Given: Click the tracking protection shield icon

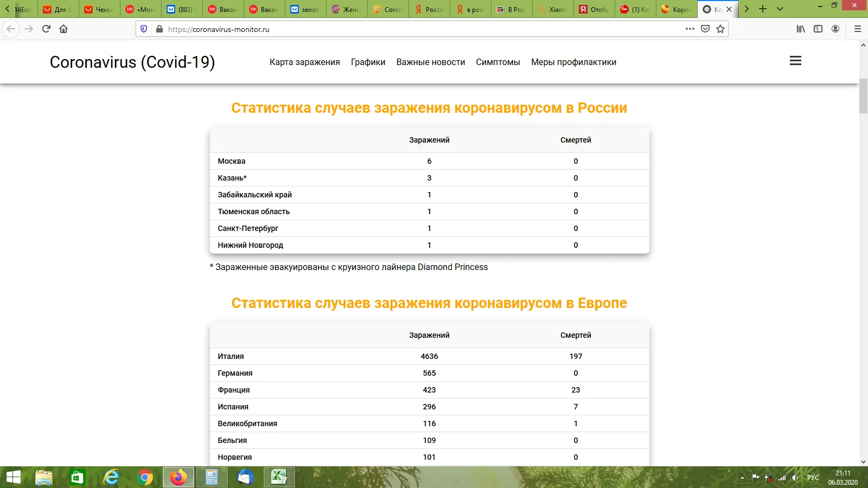Looking at the screenshot, I should (143, 29).
